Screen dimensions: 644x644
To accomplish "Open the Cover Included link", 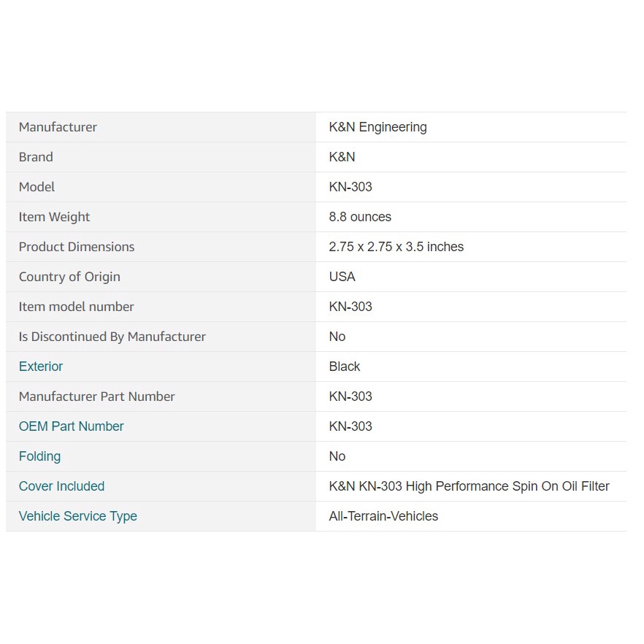I will (x=61, y=486).
